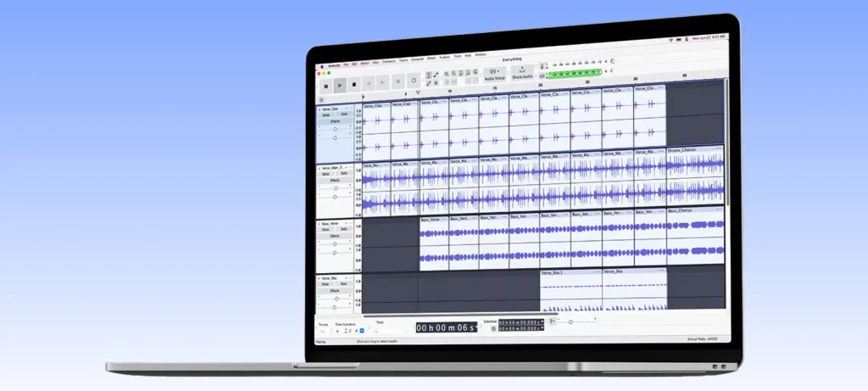Click the Share Audio button

pyautogui.click(x=522, y=74)
